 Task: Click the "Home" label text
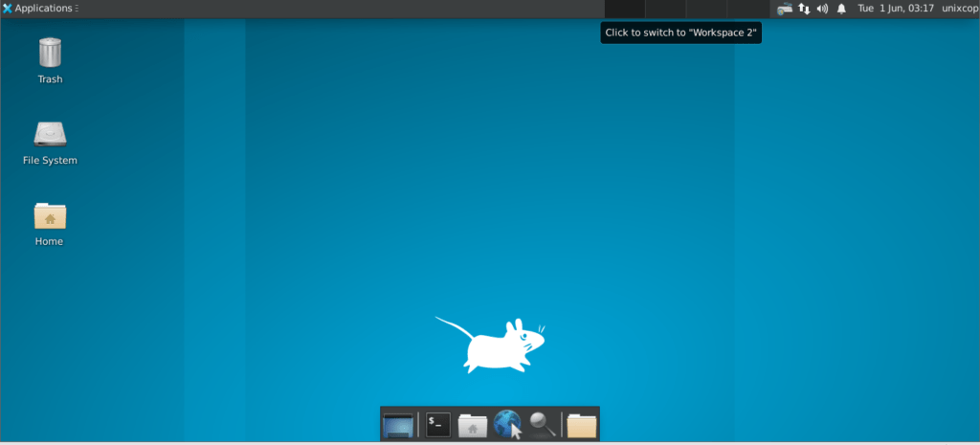50,241
